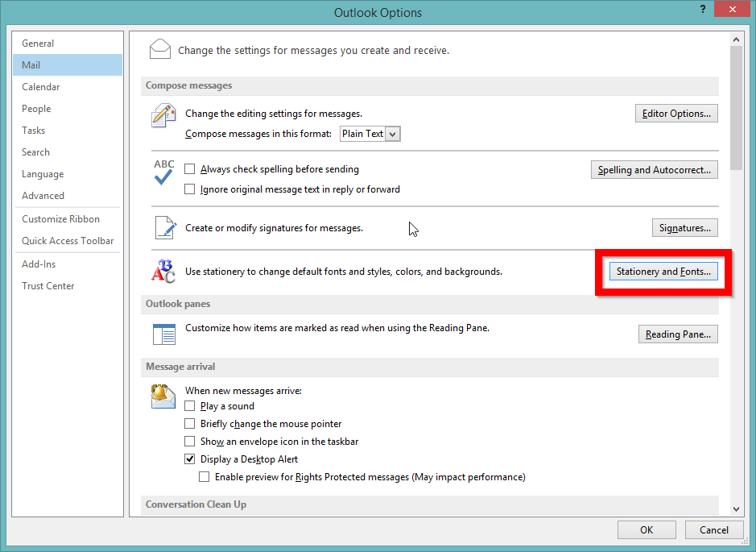Open Spelling and Autocorrect settings

[x=654, y=169]
